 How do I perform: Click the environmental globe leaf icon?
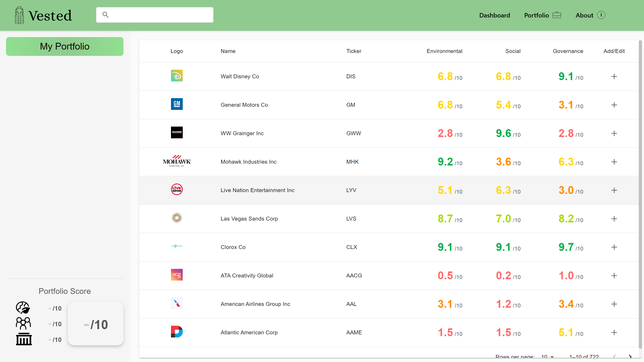coord(23,308)
